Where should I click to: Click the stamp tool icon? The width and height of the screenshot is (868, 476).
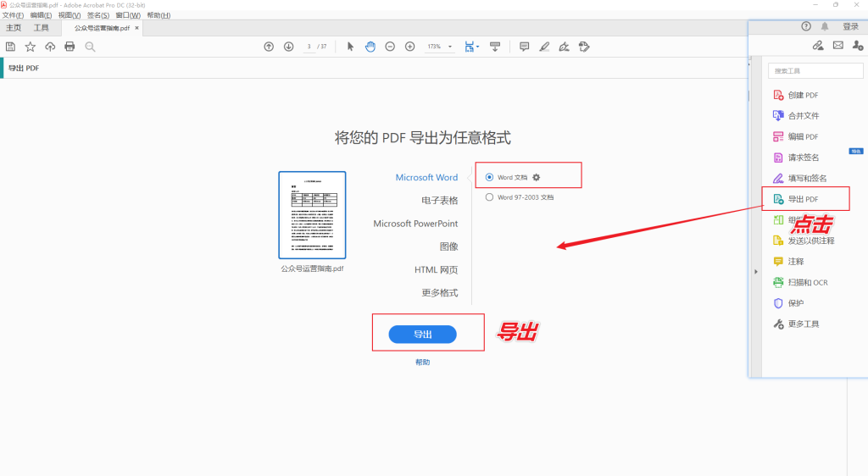pyautogui.click(x=584, y=47)
